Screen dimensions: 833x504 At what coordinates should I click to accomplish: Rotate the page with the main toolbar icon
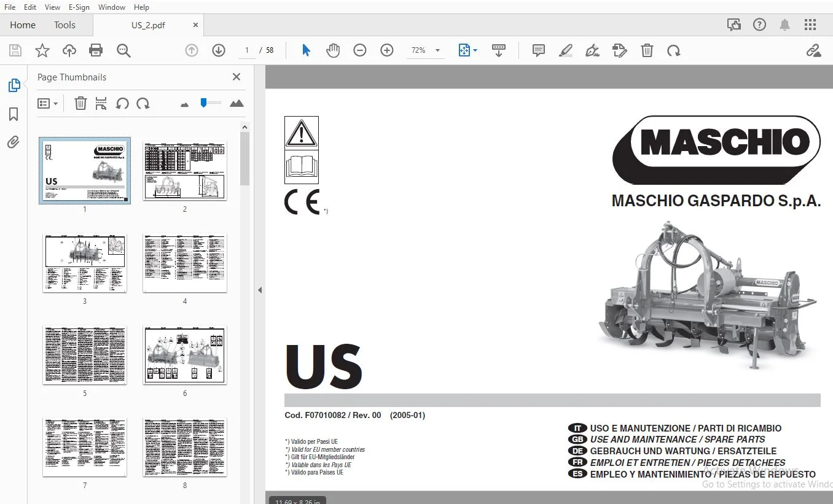coord(674,50)
